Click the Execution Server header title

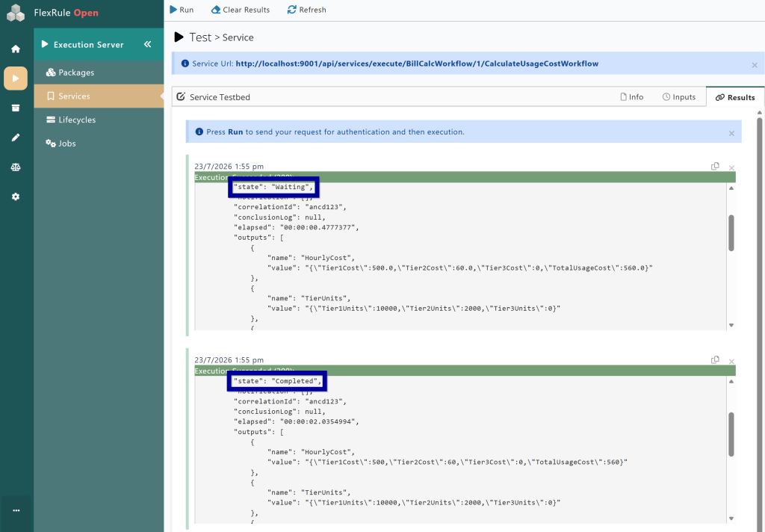coord(88,44)
